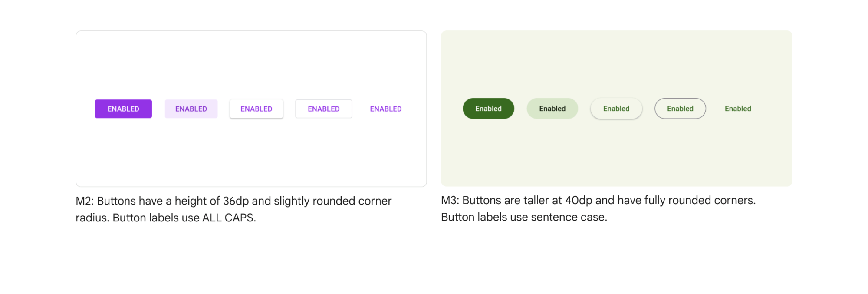Viewport: 868px width, 294px height.
Task: Click the light purple tonal ENABLED button
Action: coord(191,109)
